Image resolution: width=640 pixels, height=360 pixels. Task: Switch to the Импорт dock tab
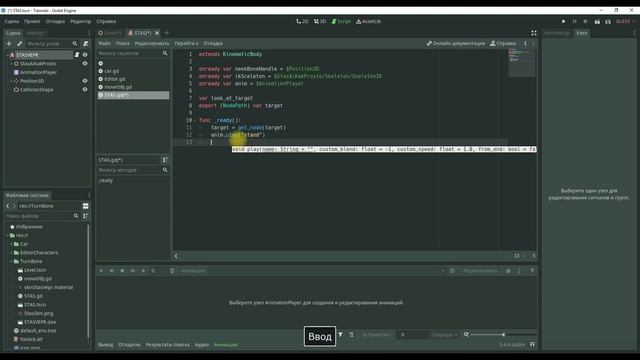point(36,33)
